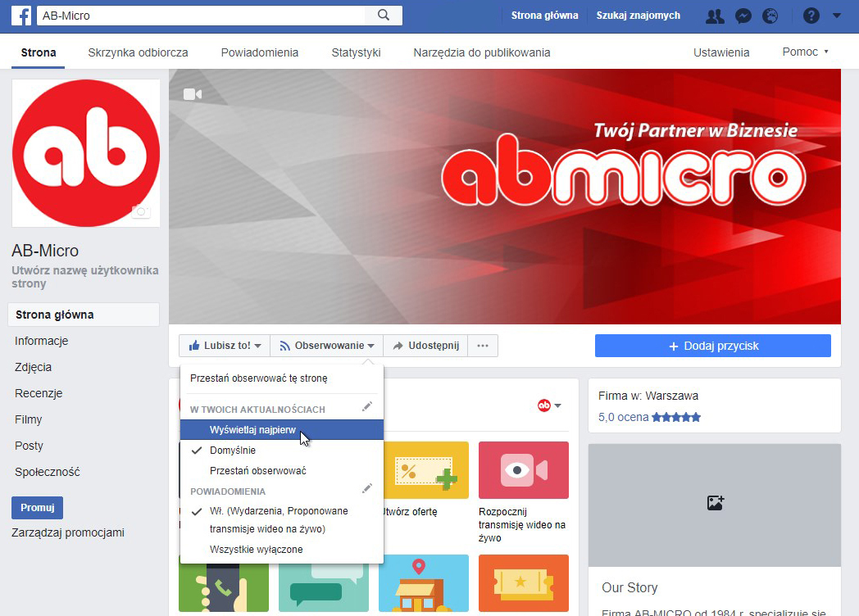Open 'Narzędzia do publikowania' tab
The height and width of the screenshot is (616, 859).
click(482, 52)
